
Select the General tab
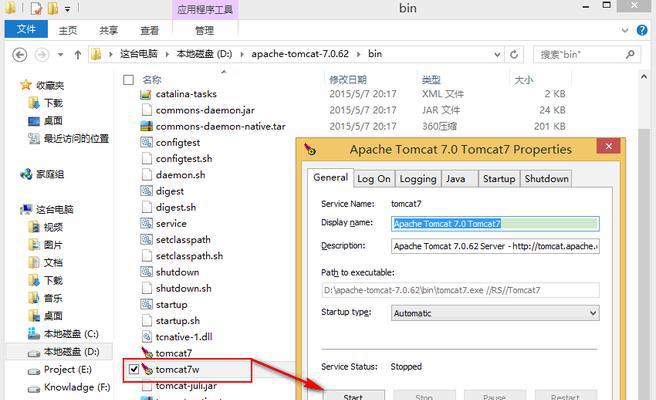(x=331, y=177)
